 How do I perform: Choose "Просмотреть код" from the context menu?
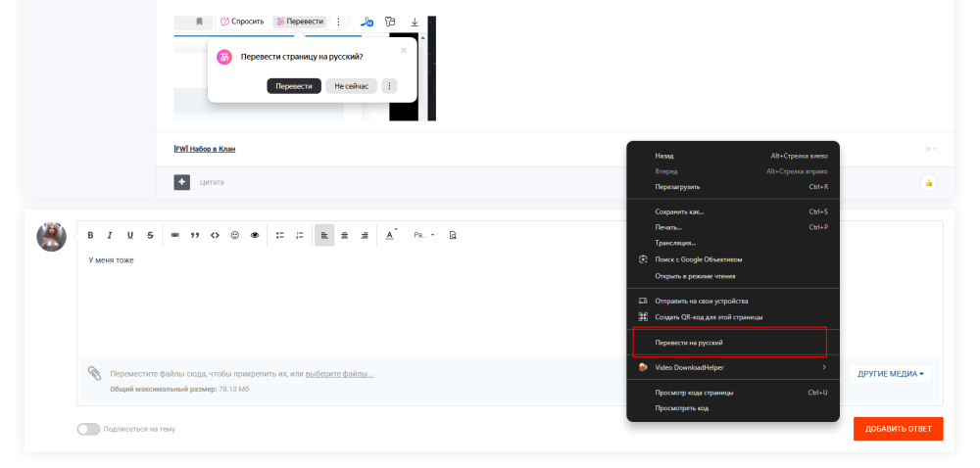[x=681, y=407]
